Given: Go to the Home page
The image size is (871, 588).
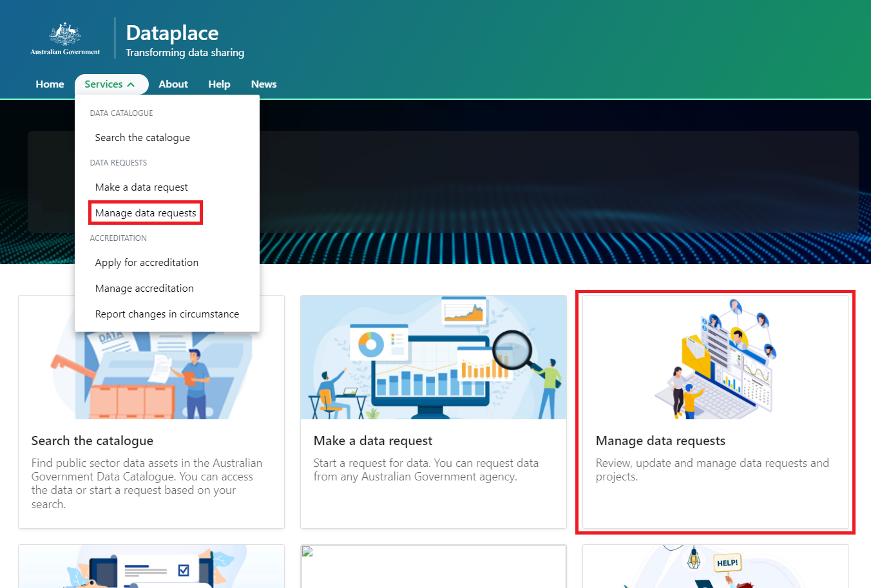Looking at the screenshot, I should pos(50,84).
